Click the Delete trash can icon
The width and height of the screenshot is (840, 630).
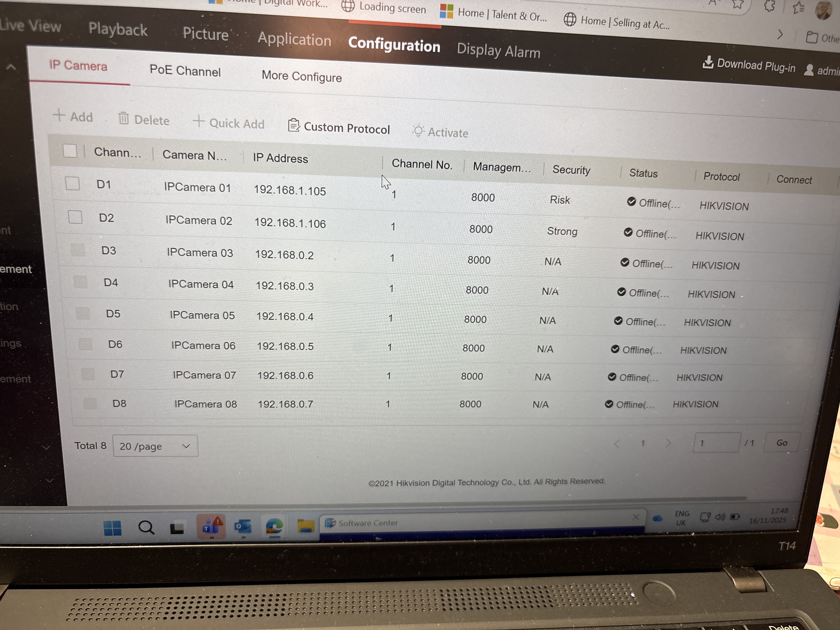[124, 119]
